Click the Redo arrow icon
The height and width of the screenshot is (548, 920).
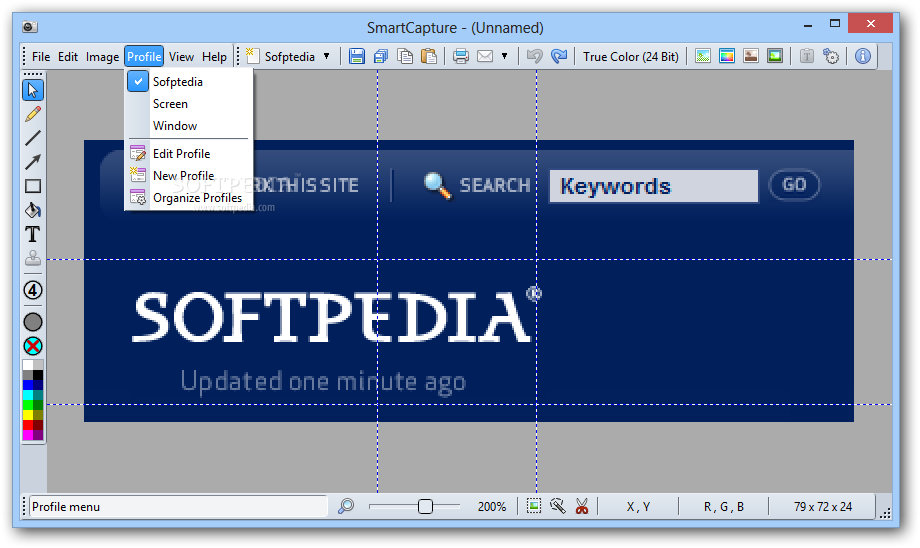(x=559, y=56)
